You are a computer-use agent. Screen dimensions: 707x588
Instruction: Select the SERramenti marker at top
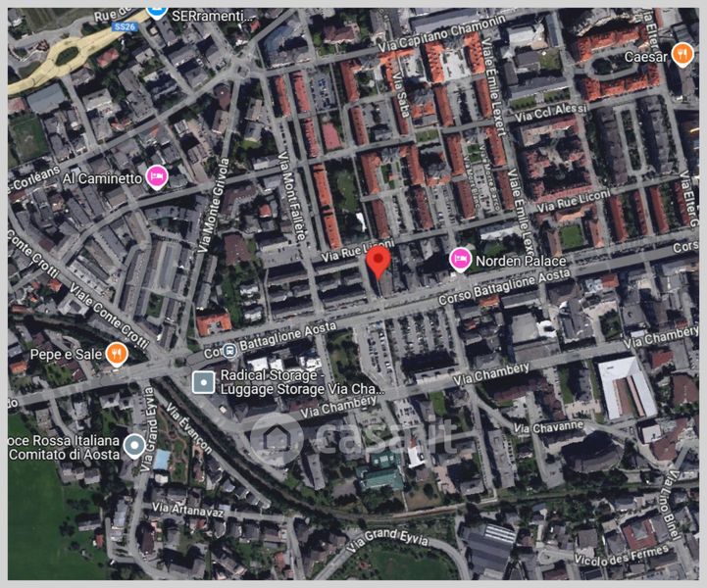(x=156, y=12)
